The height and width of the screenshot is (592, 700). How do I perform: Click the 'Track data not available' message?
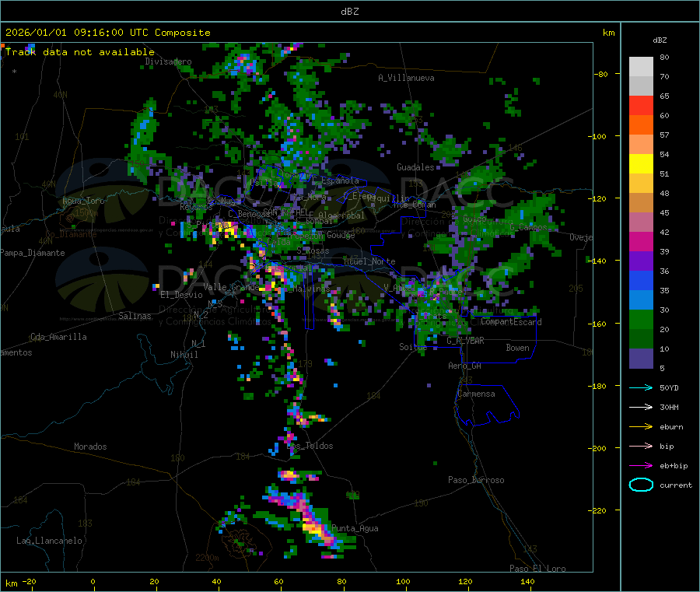[80, 52]
